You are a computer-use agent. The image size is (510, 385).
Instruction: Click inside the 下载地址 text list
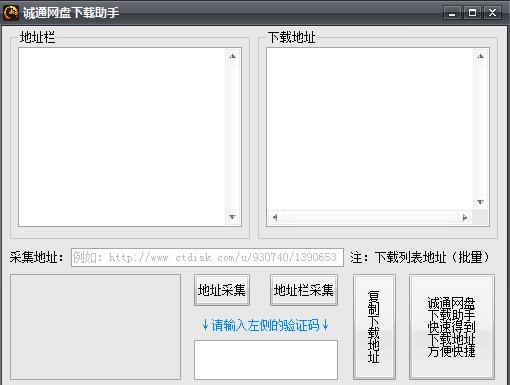(370, 129)
